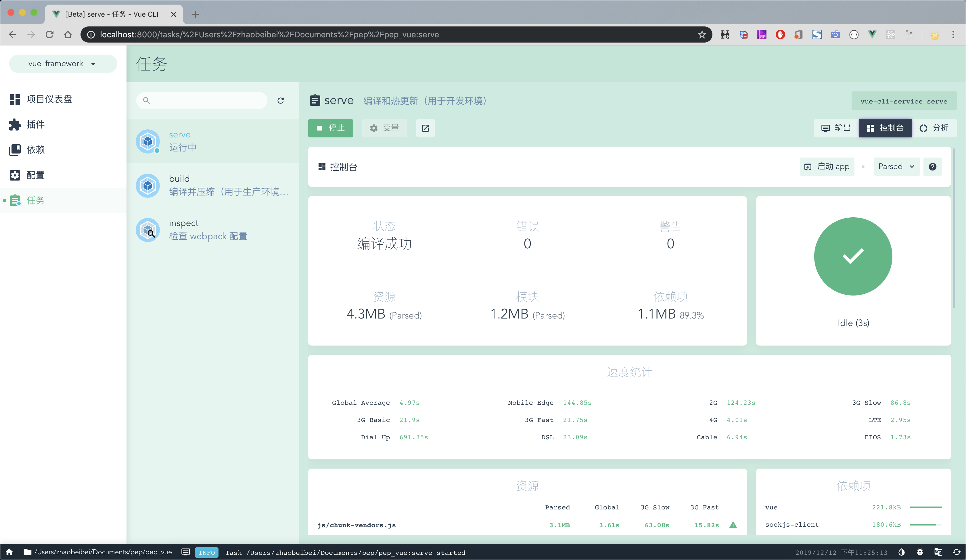Viewport: 966px width, 560px height.
Task: Open the QR code extension icon
Action: (725, 34)
